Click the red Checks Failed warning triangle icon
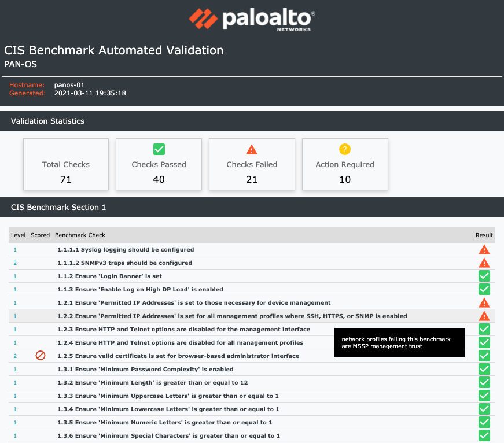 coord(252,149)
